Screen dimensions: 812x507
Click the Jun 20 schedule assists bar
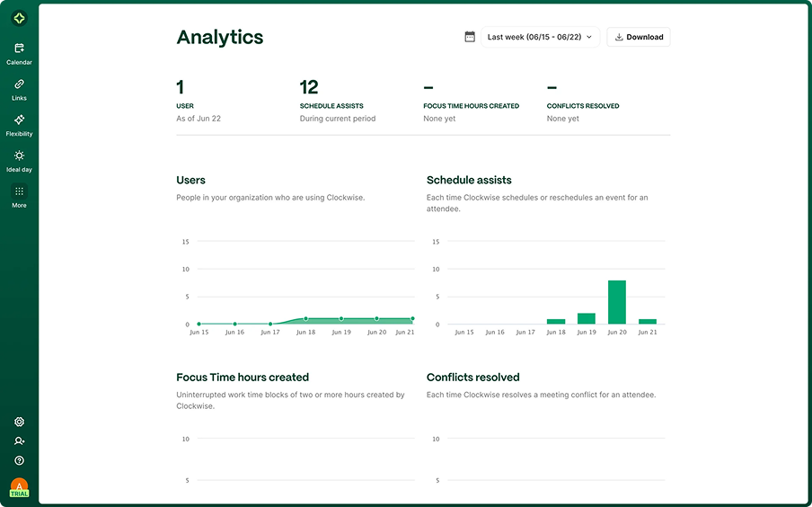pyautogui.click(x=617, y=302)
